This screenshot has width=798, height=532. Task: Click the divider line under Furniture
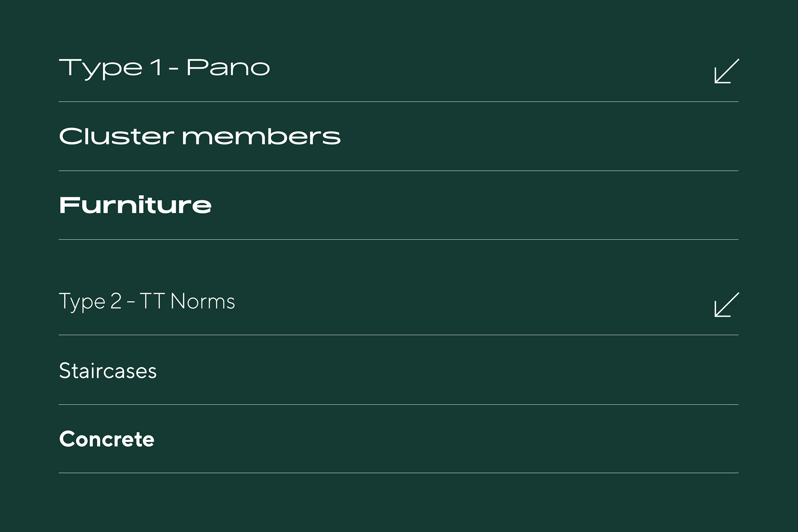click(x=399, y=239)
